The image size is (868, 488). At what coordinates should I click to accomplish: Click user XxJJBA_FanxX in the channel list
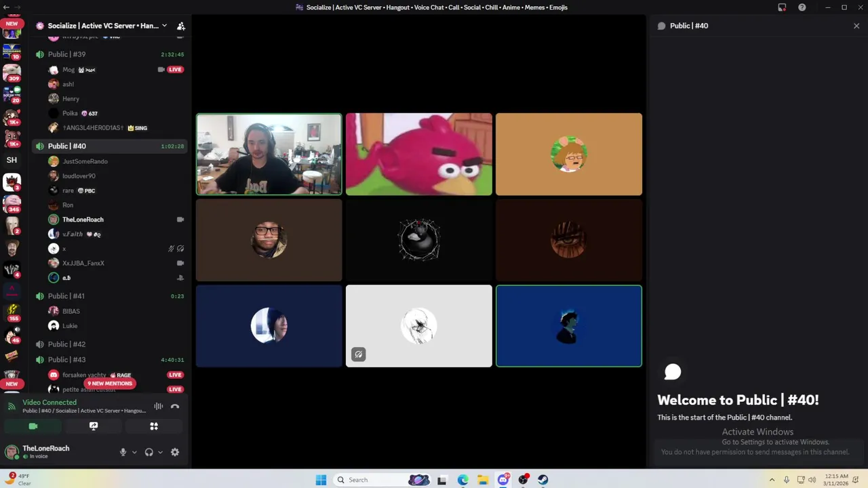pos(83,263)
